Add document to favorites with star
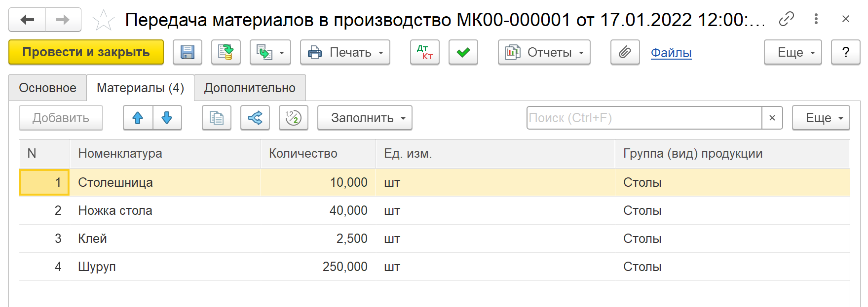 (x=103, y=20)
